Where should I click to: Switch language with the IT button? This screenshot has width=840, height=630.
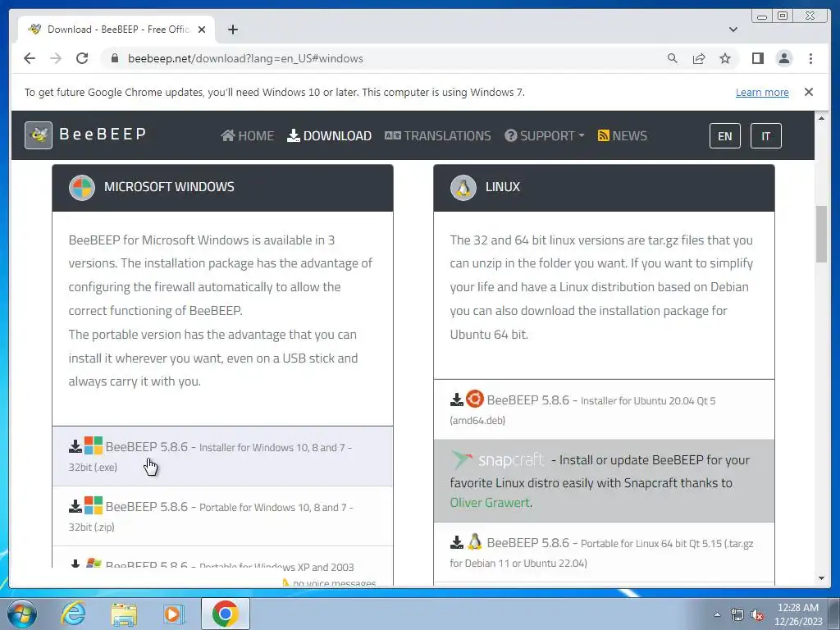pyautogui.click(x=765, y=136)
